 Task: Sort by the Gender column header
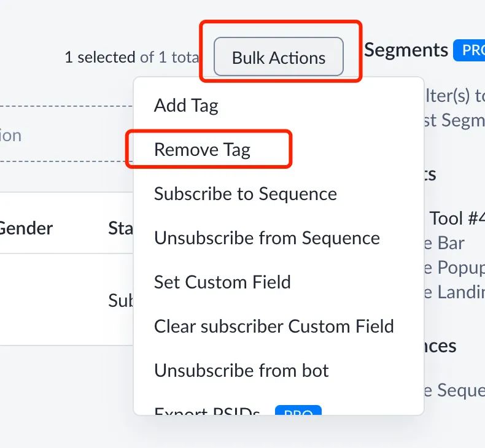(x=26, y=228)
